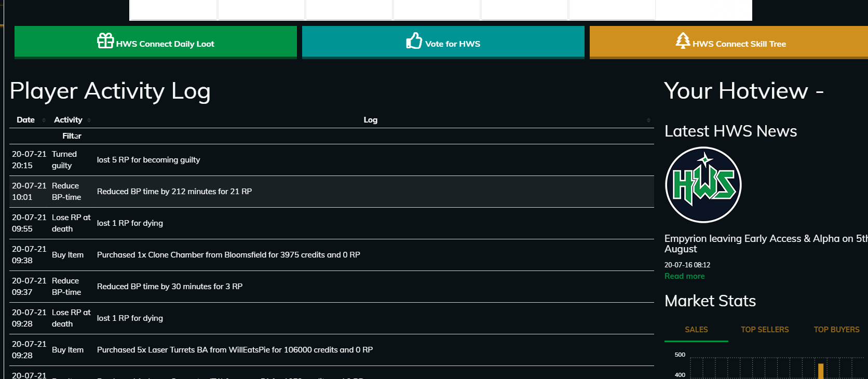Select the TOP BUYERS tab
The width and height of the screenshot is (868, 379).
coord(836,330)
